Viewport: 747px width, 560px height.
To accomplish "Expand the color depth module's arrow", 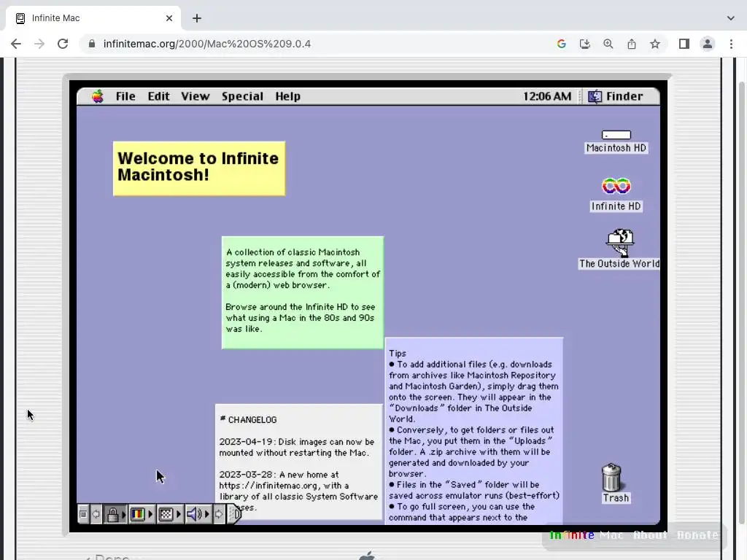I will pyautogui.click(x=150, y=514).
